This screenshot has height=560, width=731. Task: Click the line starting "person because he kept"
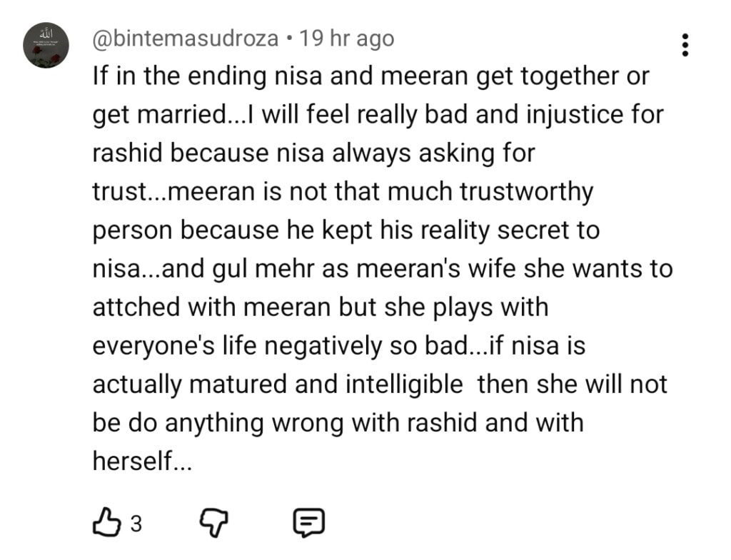[346, 230]
